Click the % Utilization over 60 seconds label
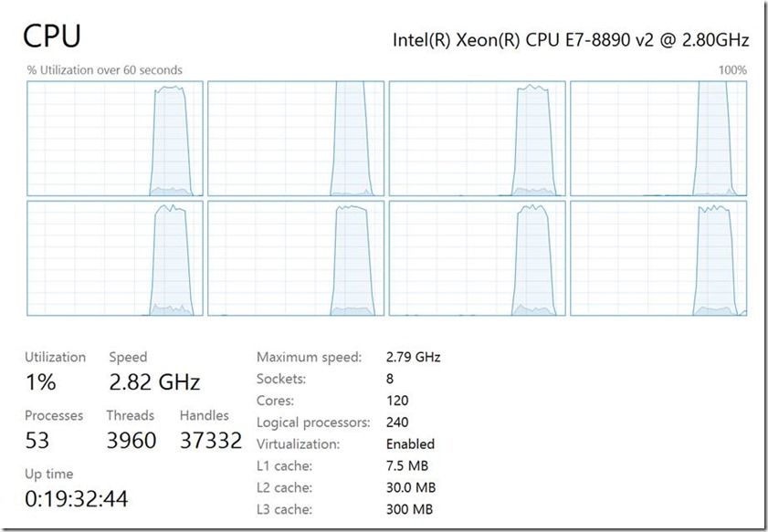This screenshot has width=768, height=532. [105, 70]
